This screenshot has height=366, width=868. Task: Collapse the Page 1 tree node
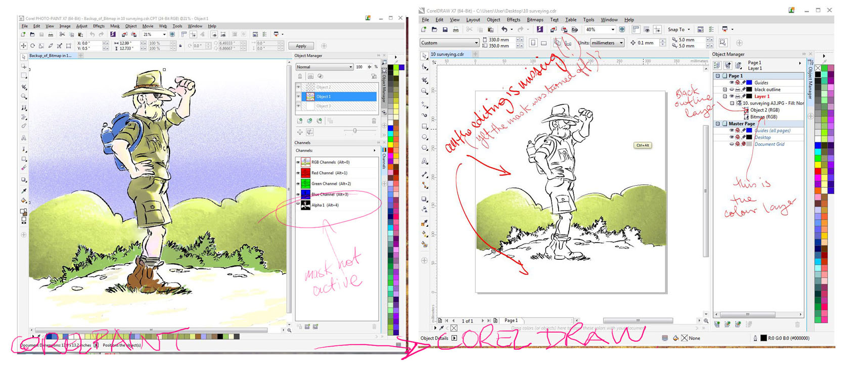point(717,76)
